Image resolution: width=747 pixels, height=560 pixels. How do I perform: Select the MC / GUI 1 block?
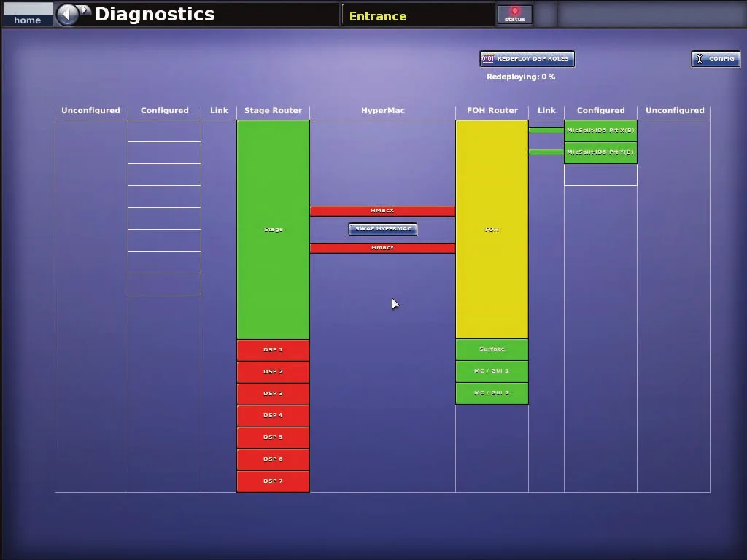(492, 371)
